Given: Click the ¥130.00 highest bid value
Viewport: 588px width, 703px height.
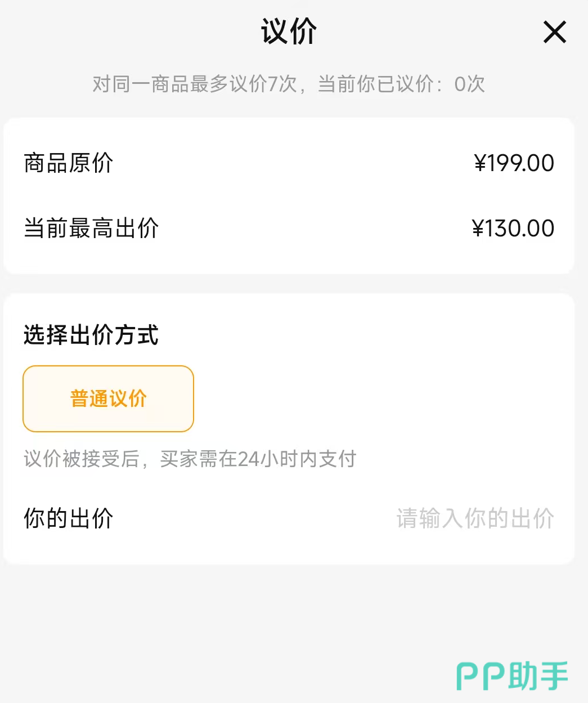Looking at the screenshot, I should (x=513, y=229).
